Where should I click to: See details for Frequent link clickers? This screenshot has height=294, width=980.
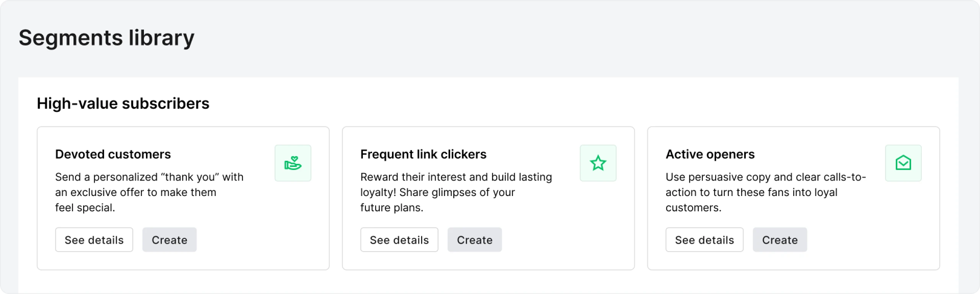click(399, 240)
